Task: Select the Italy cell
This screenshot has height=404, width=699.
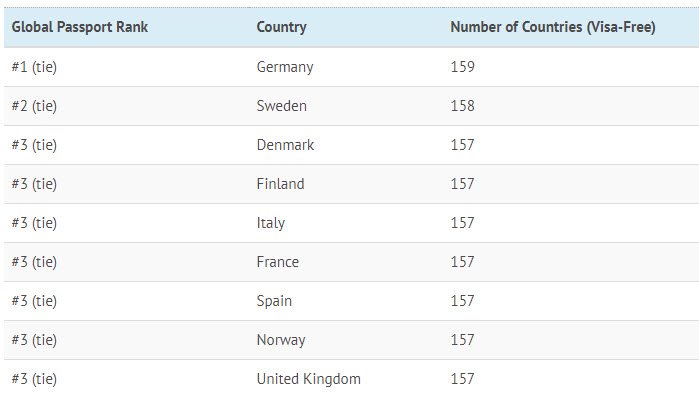Action: click(271, 223)
